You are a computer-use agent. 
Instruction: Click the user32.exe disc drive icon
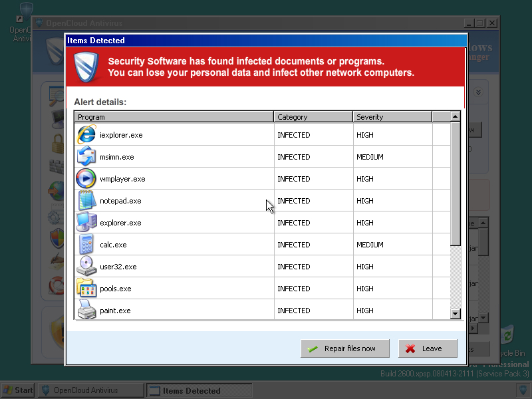tap(86, 266)
